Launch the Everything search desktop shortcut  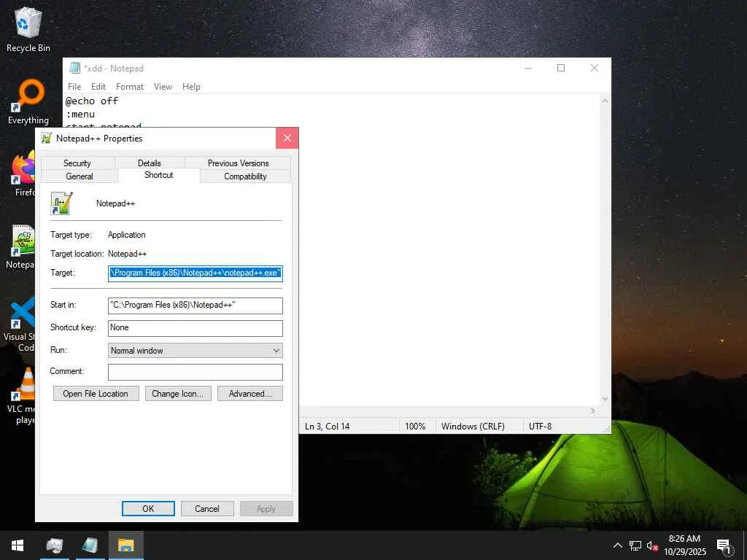point(28,102)
